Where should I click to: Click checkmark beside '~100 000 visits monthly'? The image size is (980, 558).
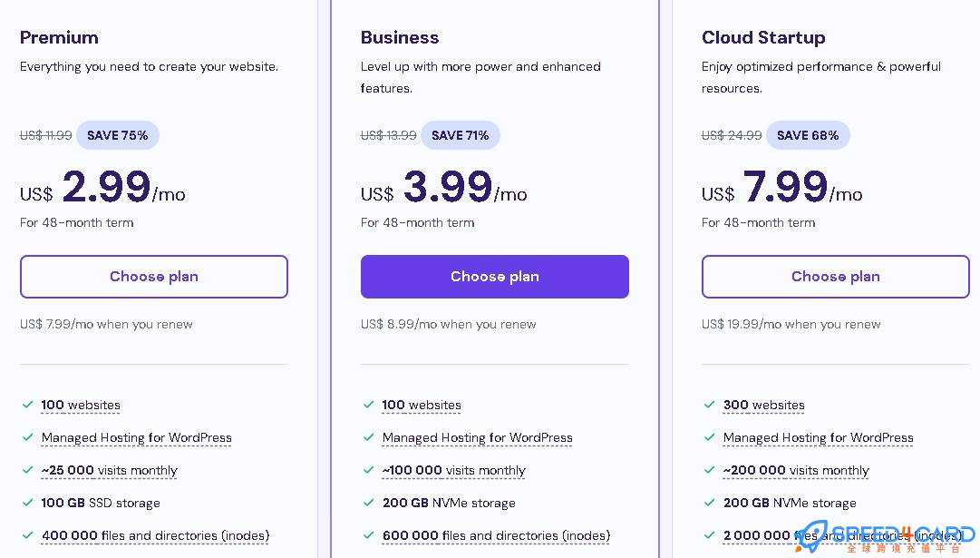point(368,470)
